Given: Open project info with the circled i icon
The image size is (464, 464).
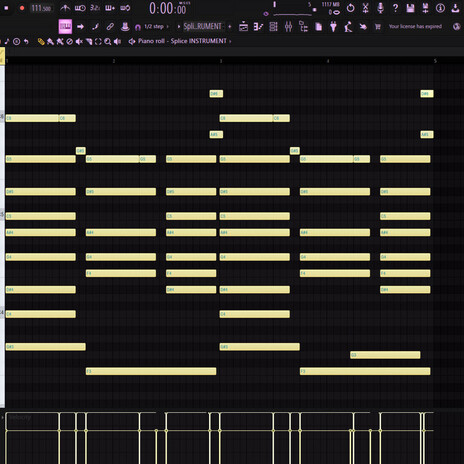Looking at the screenshot, I should pyautogui.click(x=440, y=8).
